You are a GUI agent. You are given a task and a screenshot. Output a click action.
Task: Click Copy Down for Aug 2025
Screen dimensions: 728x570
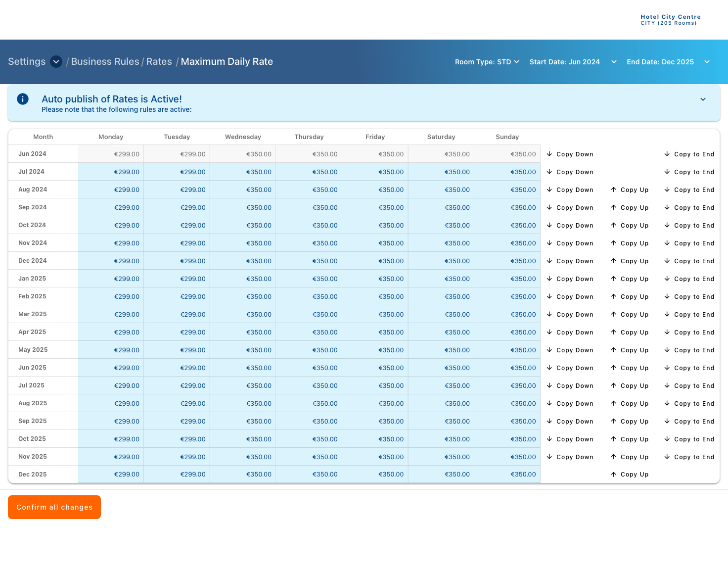coord(570,404)
